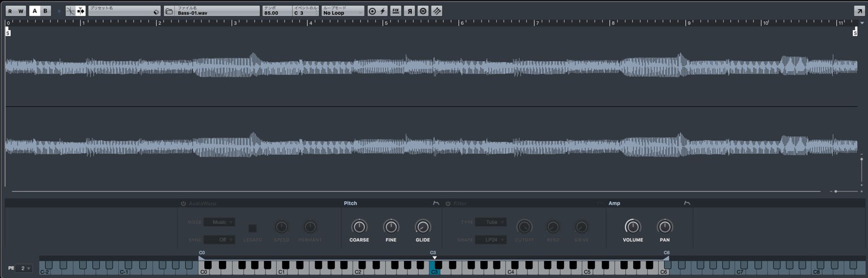The image size is (868, 278).
Task: Click the Bass-01.wav file name field
Action: click(218, 11)
